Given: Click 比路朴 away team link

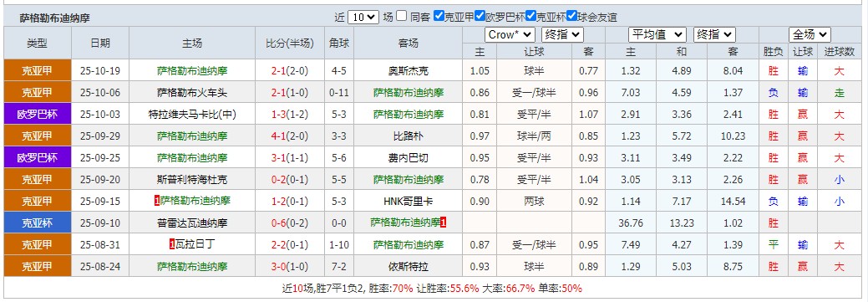Looking at the screenshot, I should pos(408,136).
